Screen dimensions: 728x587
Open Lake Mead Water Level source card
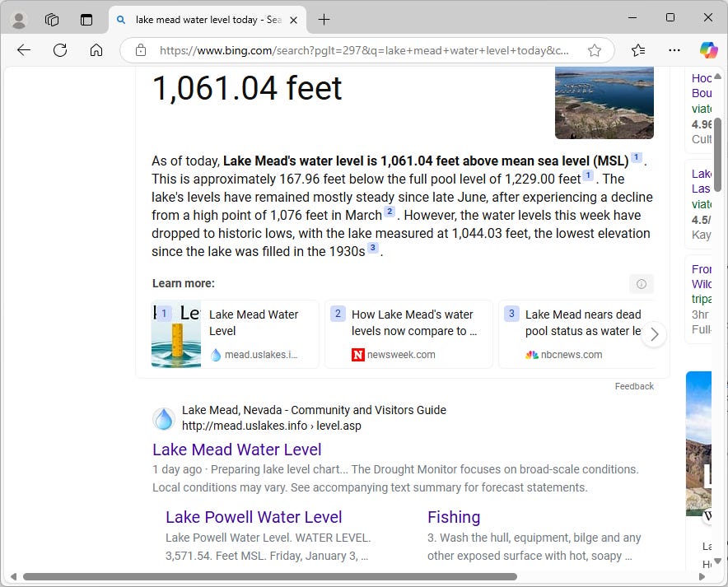coord(235,334)
